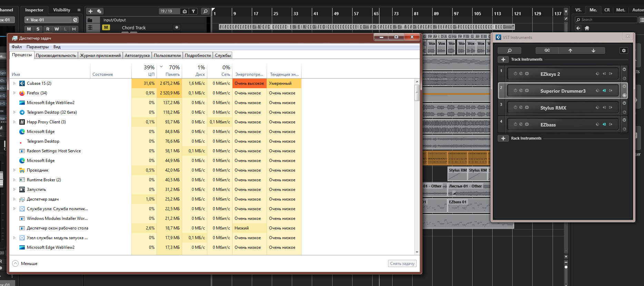Expand the Superior Drummer3 slot dropdown triangle
644x286 pixels.
point(624,86)
